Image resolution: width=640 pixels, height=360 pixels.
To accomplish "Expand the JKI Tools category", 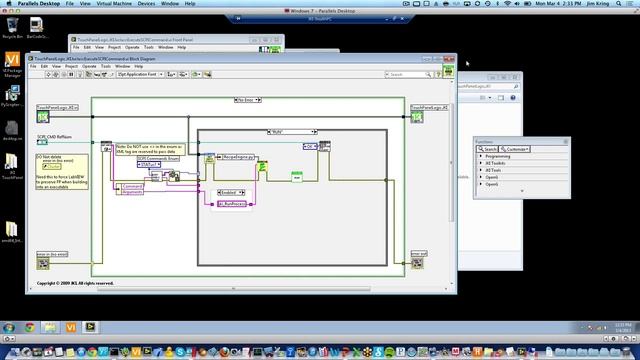I will click(x=480, y=170).
